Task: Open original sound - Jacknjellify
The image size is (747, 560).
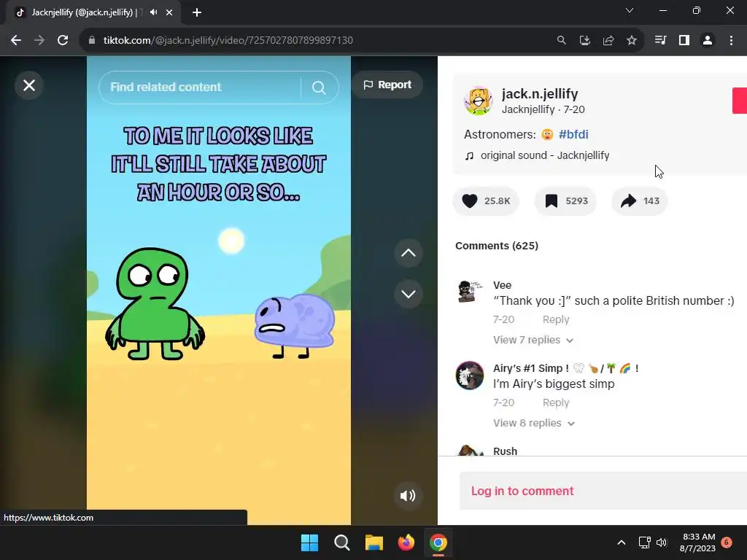Action: [x=544, y=156]
